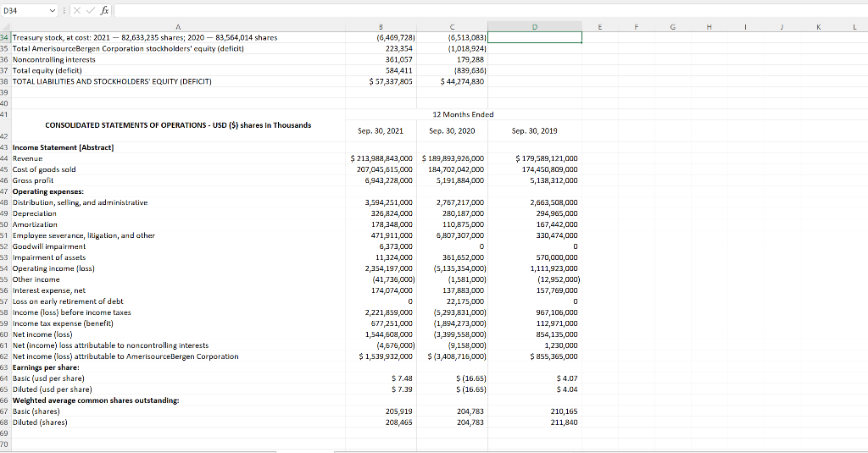Select column B header
Viewport: 868px width, 453px height.
coord(381,26)
